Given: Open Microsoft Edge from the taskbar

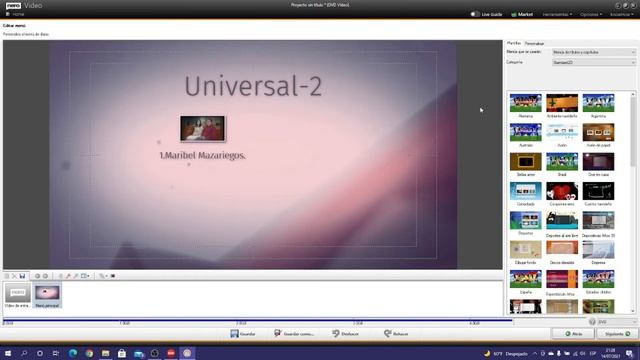Looking at the screenshot, I should [73, 353].
